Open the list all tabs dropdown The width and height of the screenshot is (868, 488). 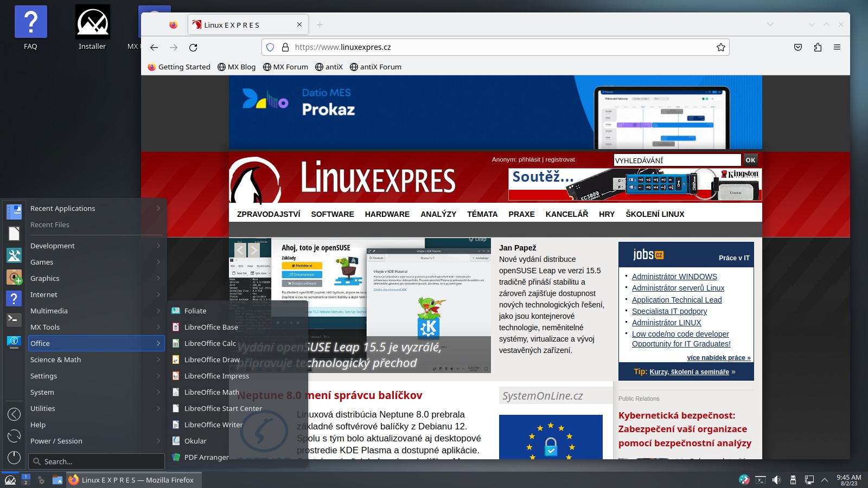pos(770,24)
